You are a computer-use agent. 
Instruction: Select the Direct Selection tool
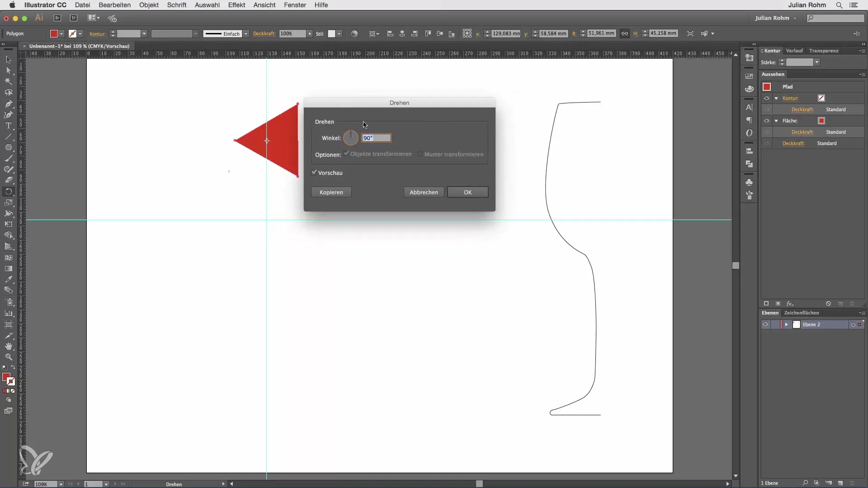tap(8, 70)
